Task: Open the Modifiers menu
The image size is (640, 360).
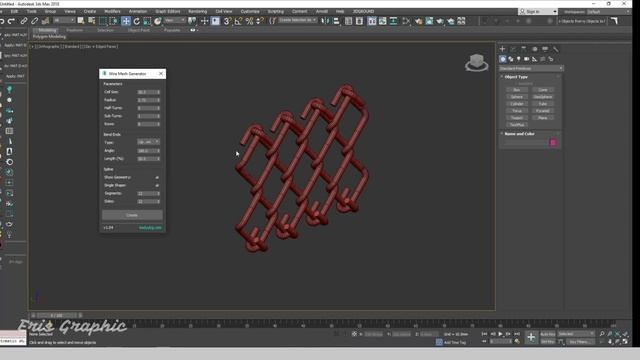Action: (112, 11)
